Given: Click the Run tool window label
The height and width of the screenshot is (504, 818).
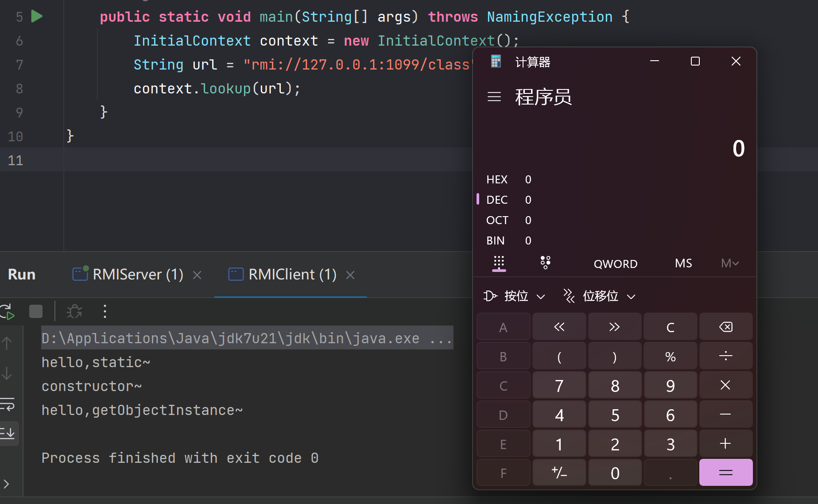Looking at the screenshot, I should click(22, 275).
